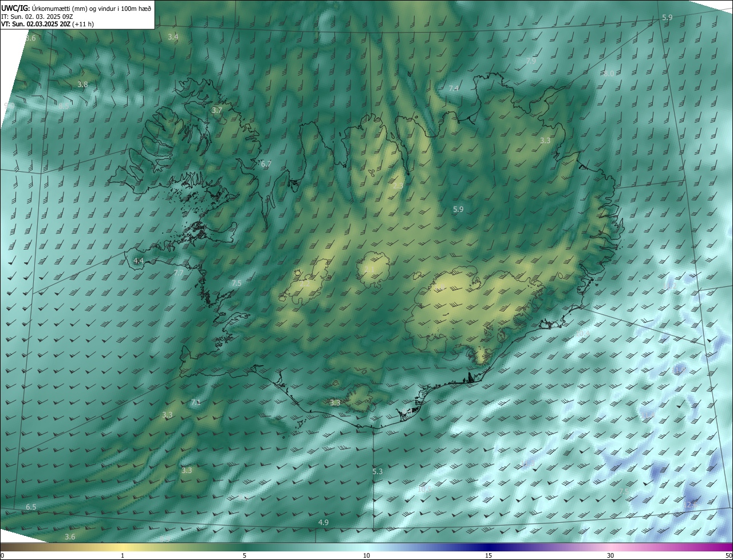Select the 5.3 value label
The image size is (733, 560).
pos(377,471)
